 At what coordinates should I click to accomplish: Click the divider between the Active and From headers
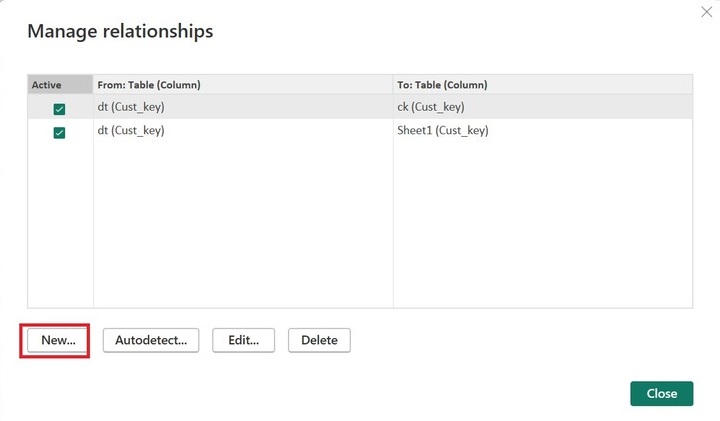[x=93, y=85]
